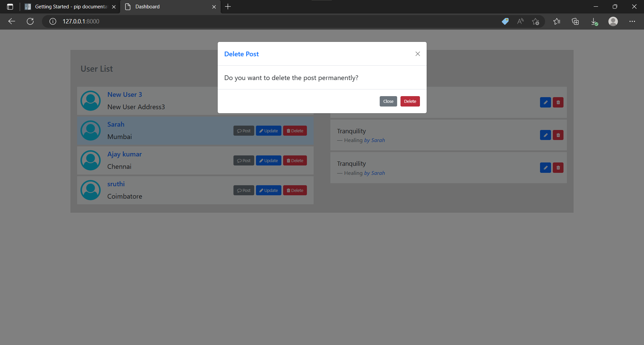
Task: Click Close on the Delete Post dialog
Action: [388, 101]
